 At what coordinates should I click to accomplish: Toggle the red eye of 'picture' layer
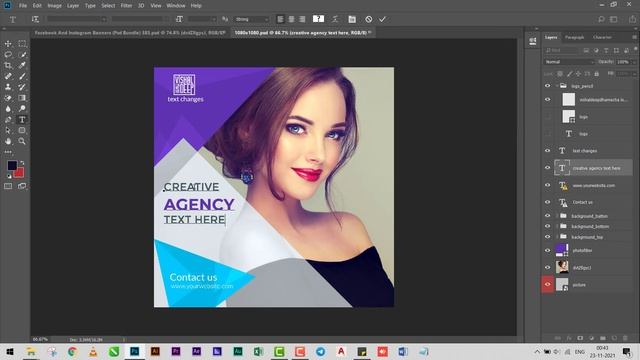point(547,284)
